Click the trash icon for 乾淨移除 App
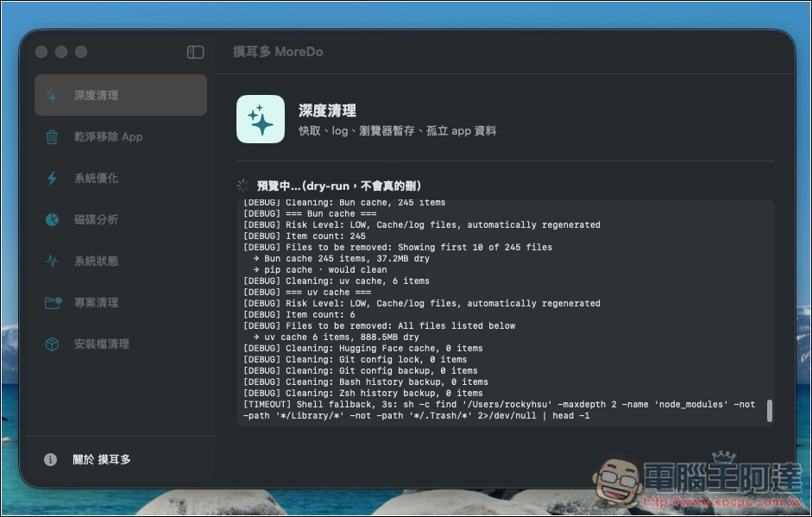Image resolution: width=812 pixels, height=517 pixels. pyautogui.click(x=54, y=136)
